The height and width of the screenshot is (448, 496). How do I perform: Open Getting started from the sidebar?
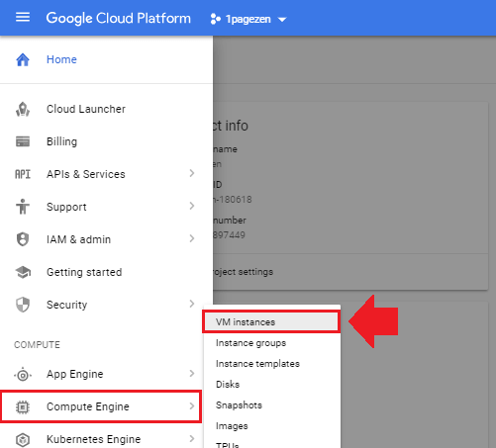pos(84,272)
